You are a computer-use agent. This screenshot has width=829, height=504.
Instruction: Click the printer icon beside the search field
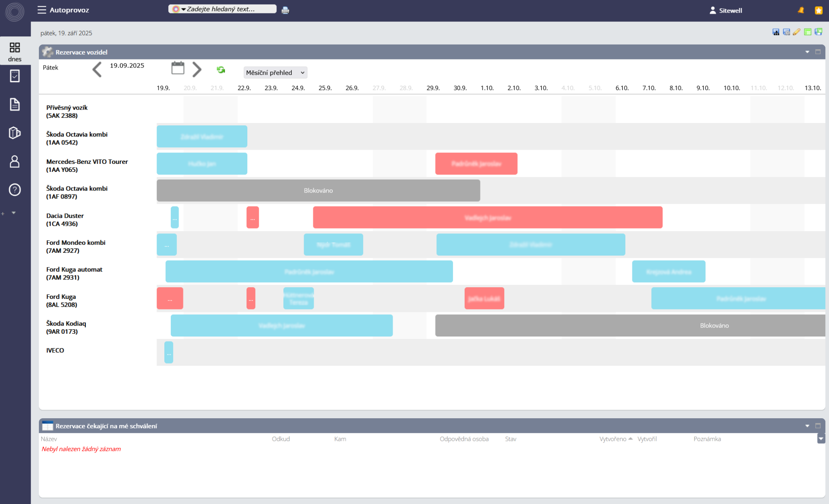[285, 10]
